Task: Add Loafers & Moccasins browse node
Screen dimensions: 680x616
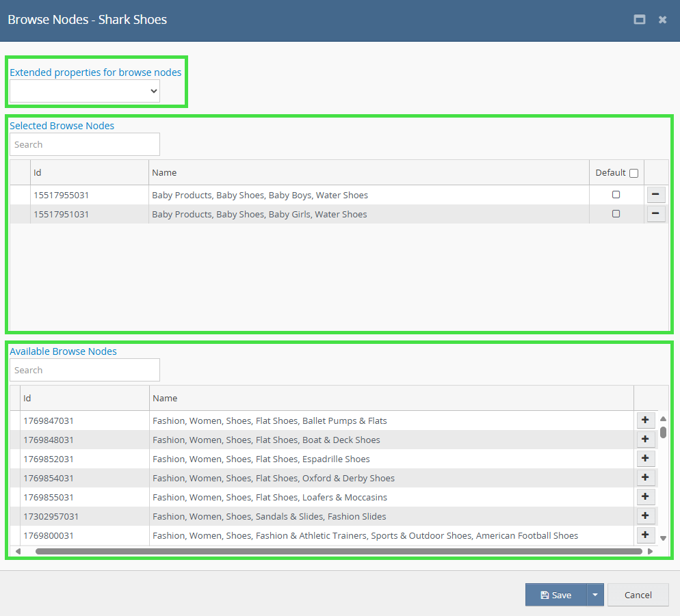Action: pos(645,496)
